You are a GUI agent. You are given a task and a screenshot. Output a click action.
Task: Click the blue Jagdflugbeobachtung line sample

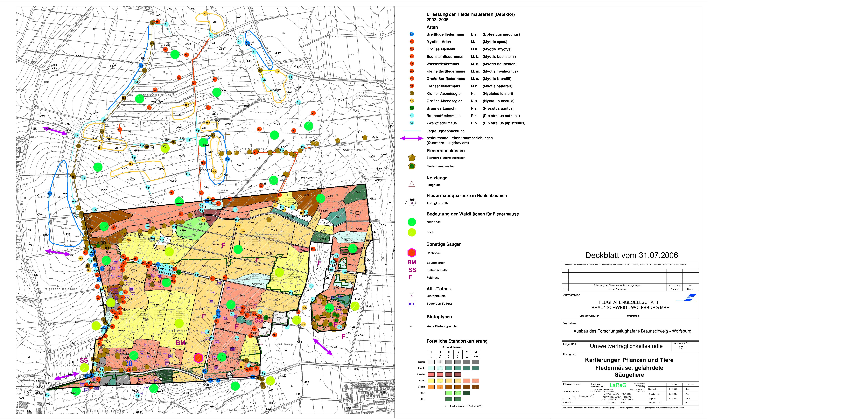click(x=412, y=131)
